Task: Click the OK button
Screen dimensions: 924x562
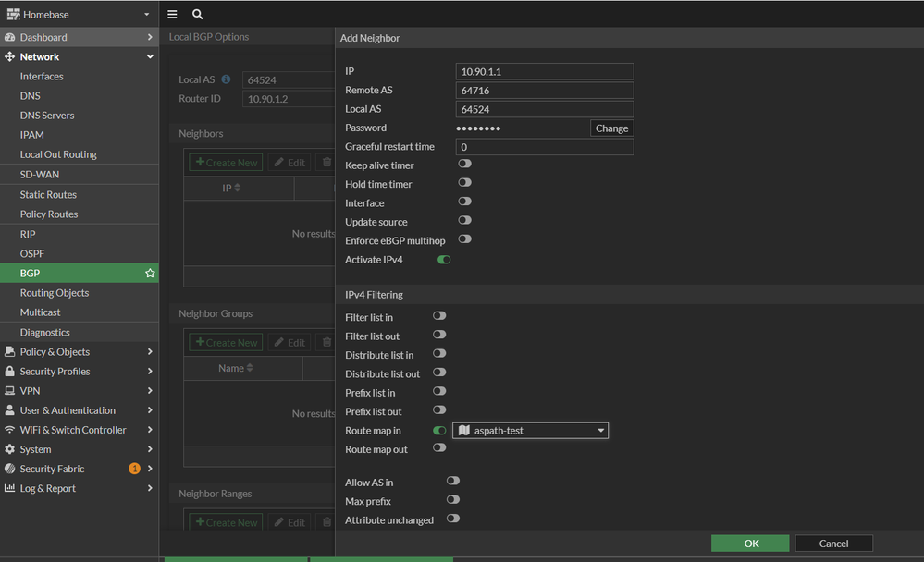Action: click(750, 544)
